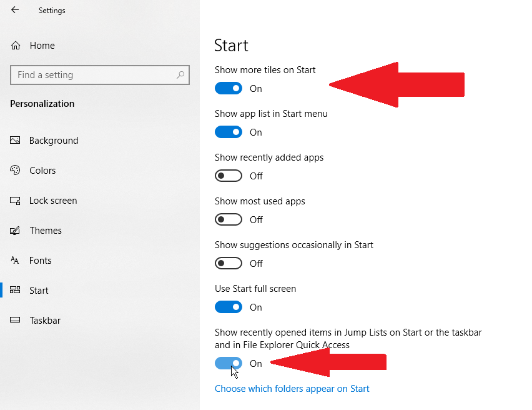Screen dimensions: 532x410
Task: Click the Show suggestions occasionally in Start label
Action: (x=294, y=245)
